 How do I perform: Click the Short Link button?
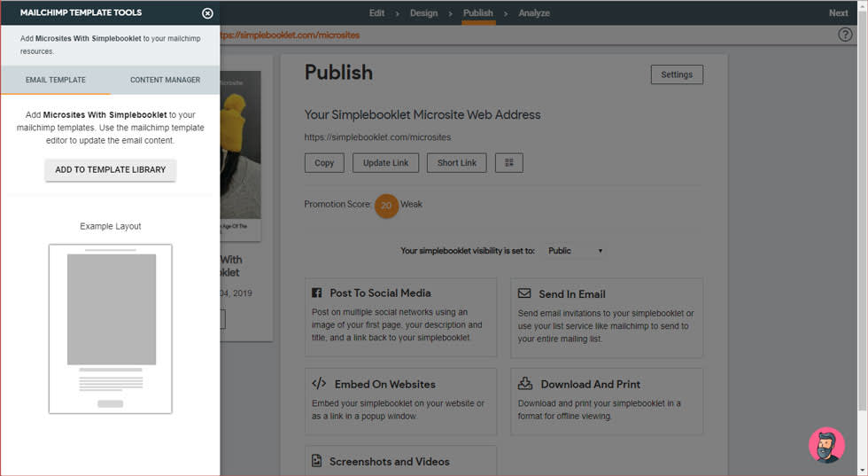click(x=456, y=163)
